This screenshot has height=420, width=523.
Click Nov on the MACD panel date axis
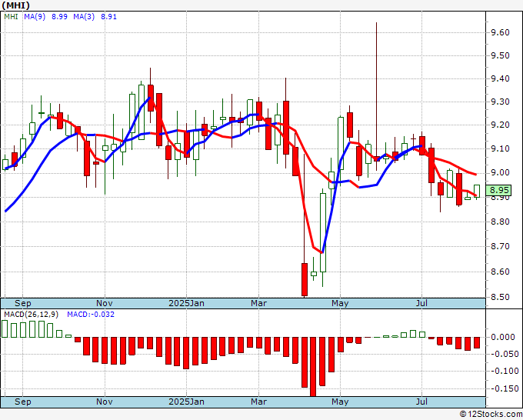pyautogui.click(x=105, y=402)
